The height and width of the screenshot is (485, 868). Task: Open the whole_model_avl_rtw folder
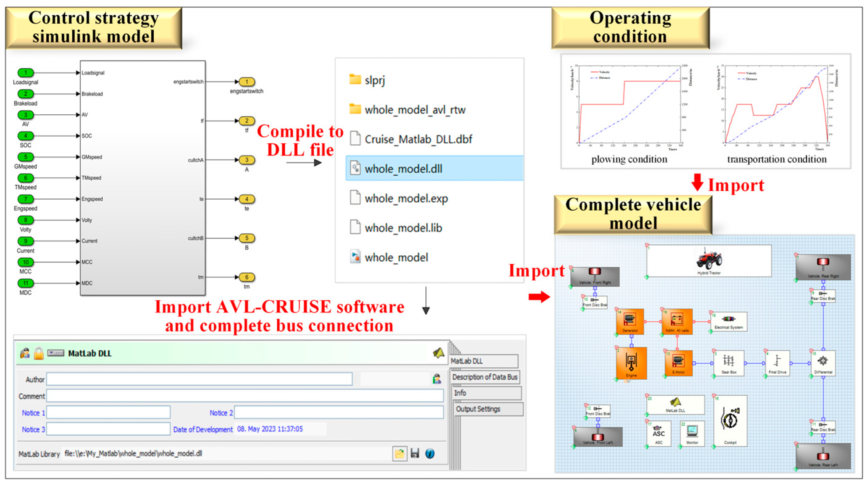click(415, 110)
